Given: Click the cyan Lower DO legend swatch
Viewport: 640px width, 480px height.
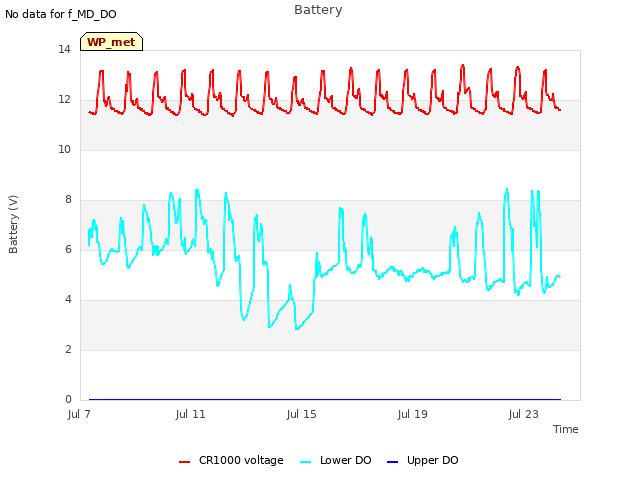Looking at the screenshot, I should coord(305,462).
